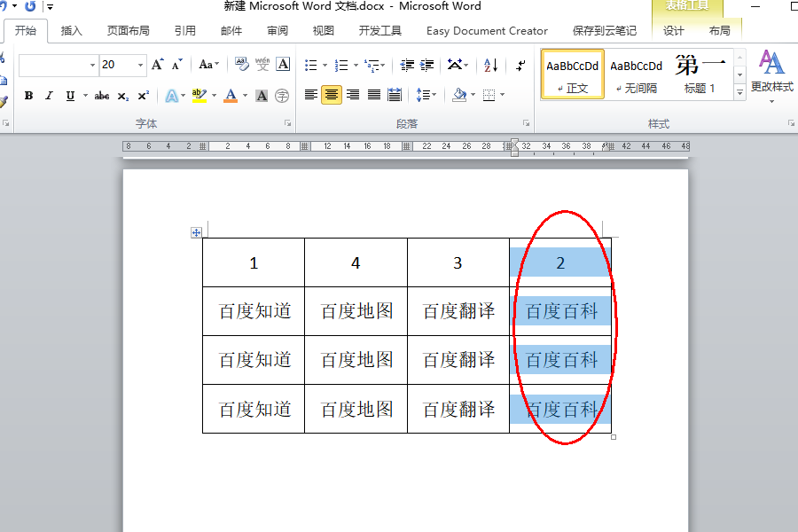Apply the Numbering list icon
Screen dimensions: 798x532
[x=341, y=65]
